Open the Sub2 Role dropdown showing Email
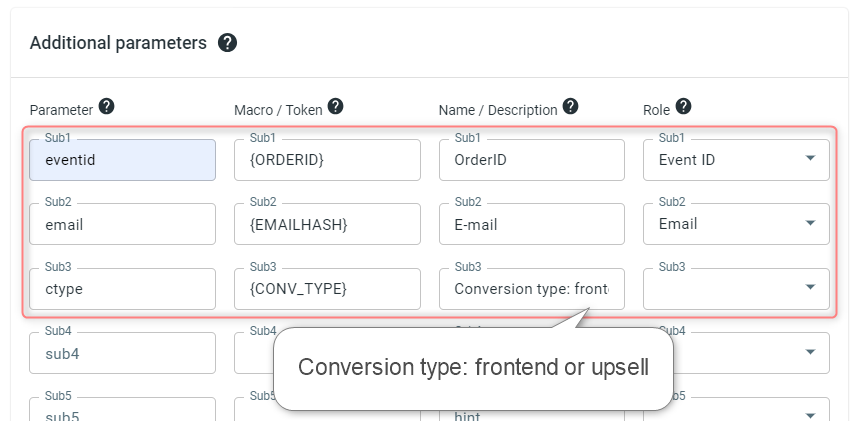This screenshot has height=421, width=855. pos(736,224)
